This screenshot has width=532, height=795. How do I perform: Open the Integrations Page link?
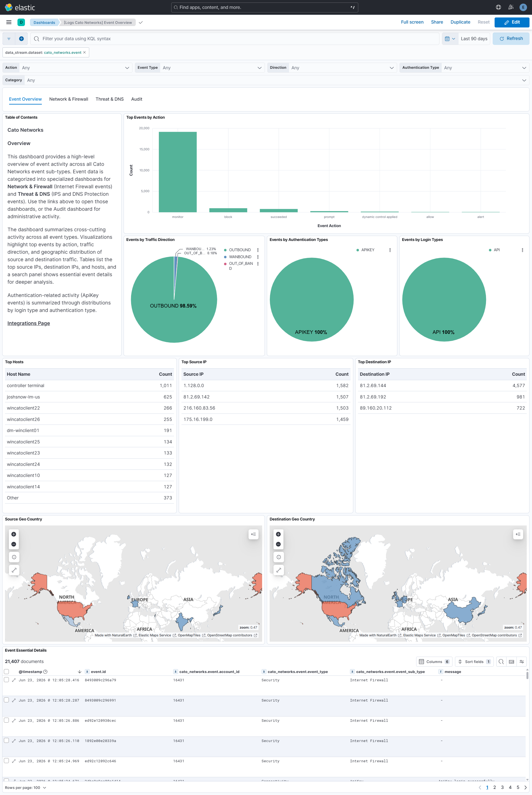pos(29,324)
